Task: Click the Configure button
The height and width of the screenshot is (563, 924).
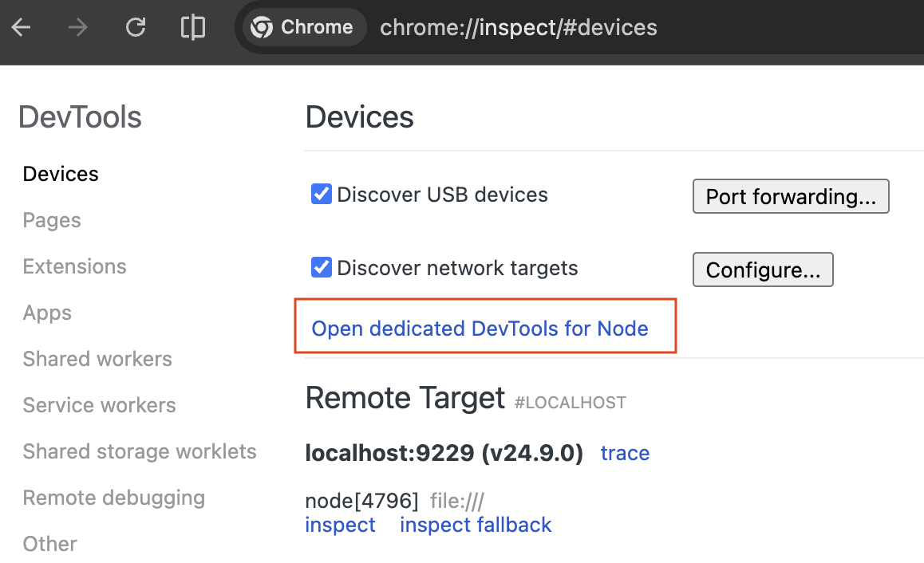Action: point(762,270)
